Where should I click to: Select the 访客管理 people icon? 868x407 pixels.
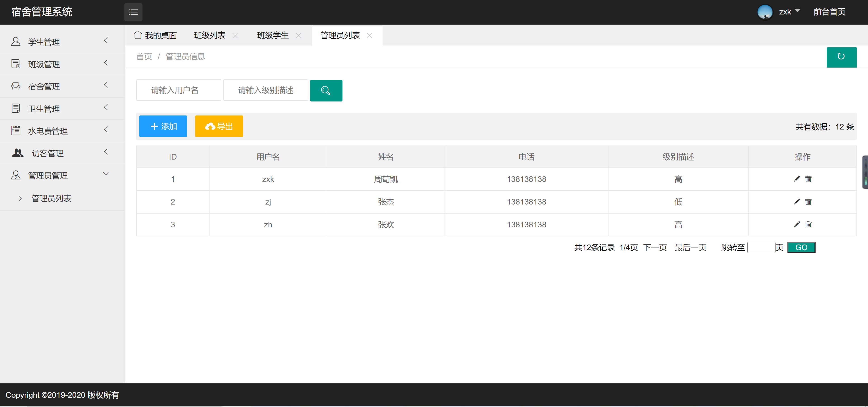17,153
